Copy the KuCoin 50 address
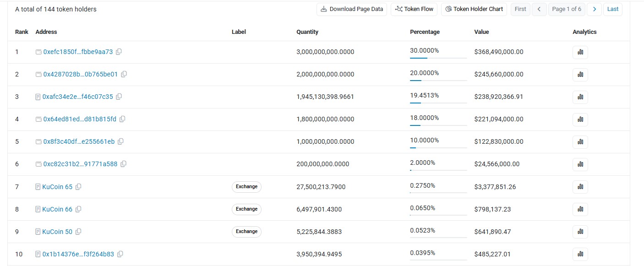The height and width of the screenshot is (266, 644). [78, 232]
